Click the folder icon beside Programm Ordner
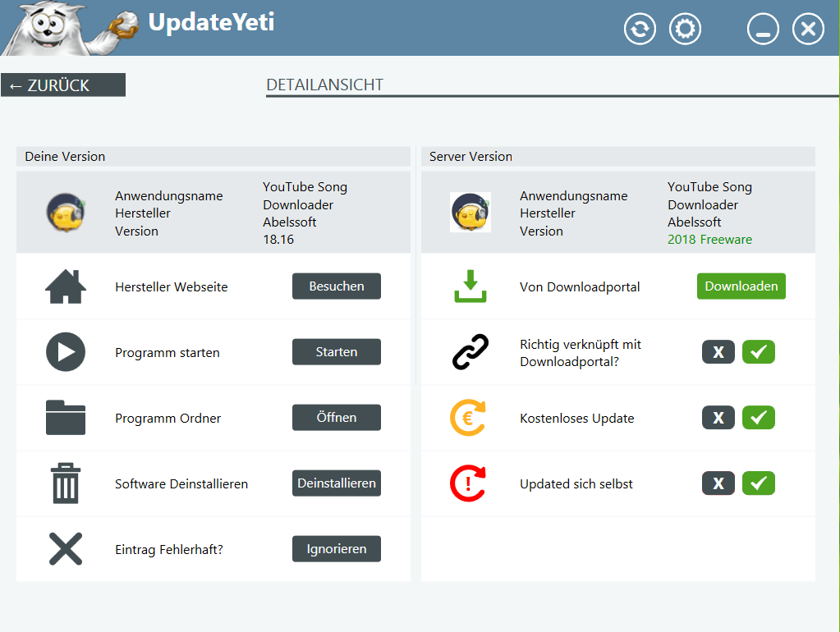 tap(66, 418)
